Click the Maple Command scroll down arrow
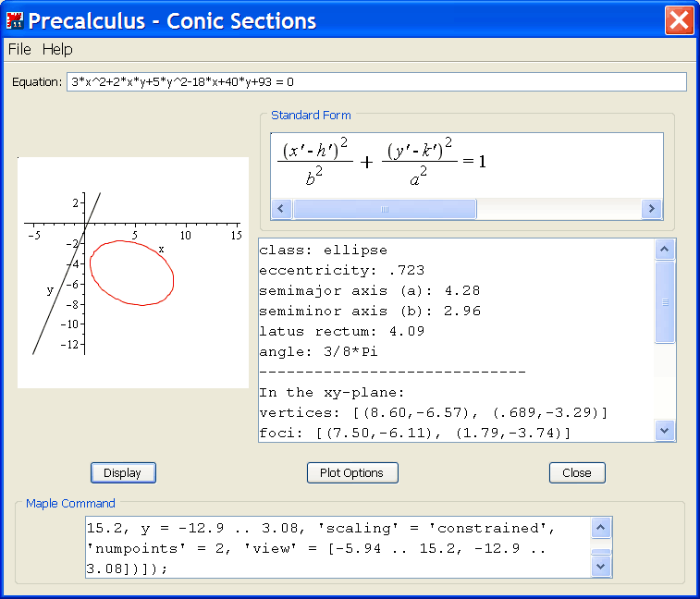Image resolution: width=700 pixels, height=599 pixels. (600, 565)
